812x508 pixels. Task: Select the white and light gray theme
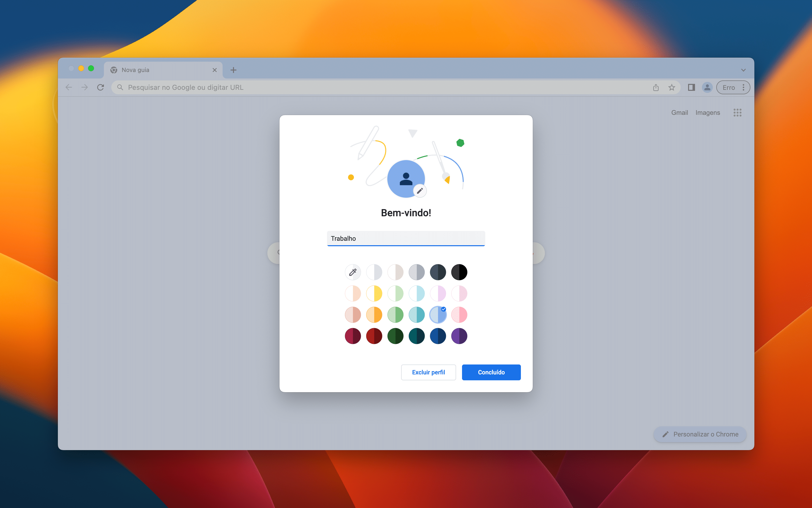(x=374, y=272)
